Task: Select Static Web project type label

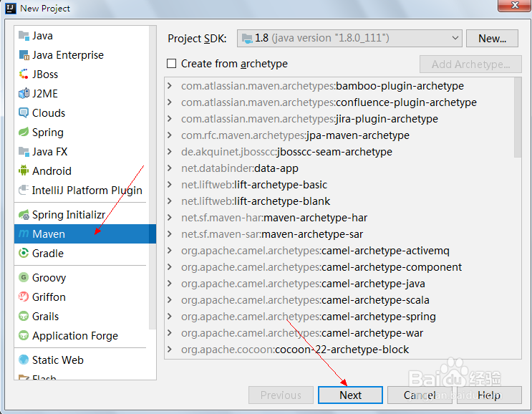Action: click(58, 360)
